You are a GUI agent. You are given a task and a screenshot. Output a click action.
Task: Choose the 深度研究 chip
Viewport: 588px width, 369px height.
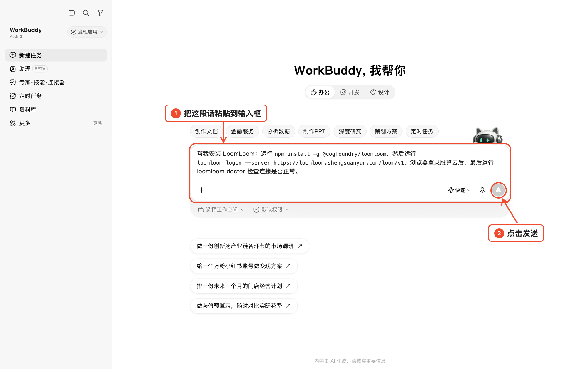click(350, 131)
